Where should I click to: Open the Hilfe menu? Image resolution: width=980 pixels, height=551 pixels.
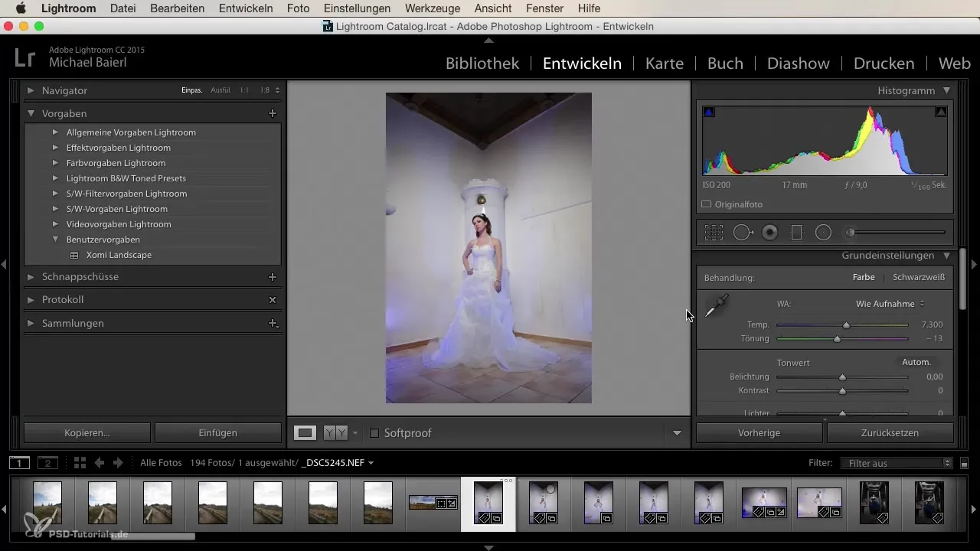[589, 8]
